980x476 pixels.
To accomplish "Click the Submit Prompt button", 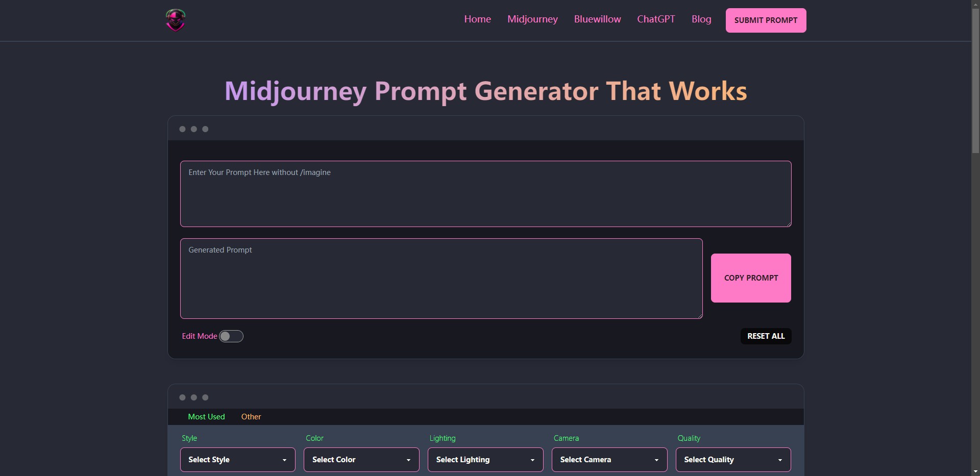I will pos(766,20).
